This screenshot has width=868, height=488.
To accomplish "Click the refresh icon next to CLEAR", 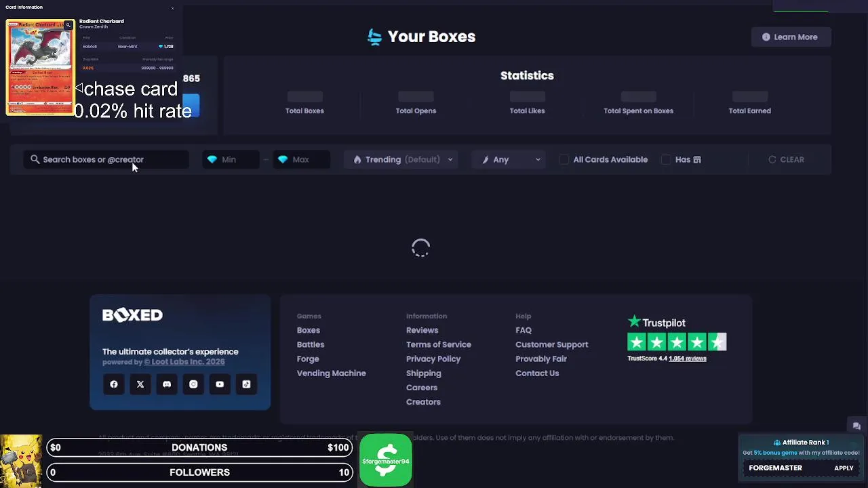I will point(772,160).
